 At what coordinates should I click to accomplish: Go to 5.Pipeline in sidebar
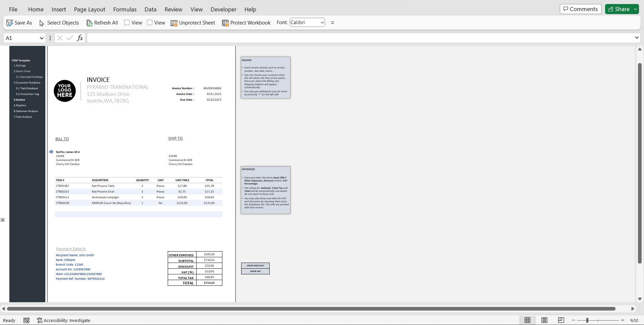[20, 106]
